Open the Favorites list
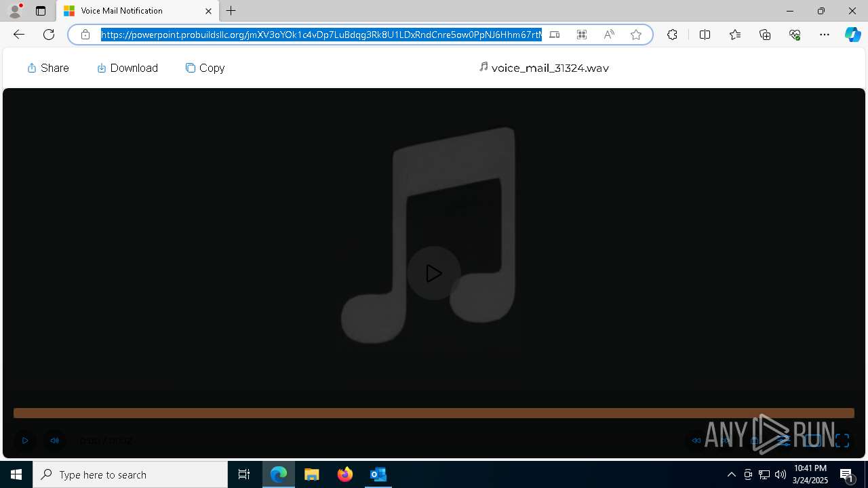Image resolution: width=868 pixels, height=488 pixels. point(735,35)
